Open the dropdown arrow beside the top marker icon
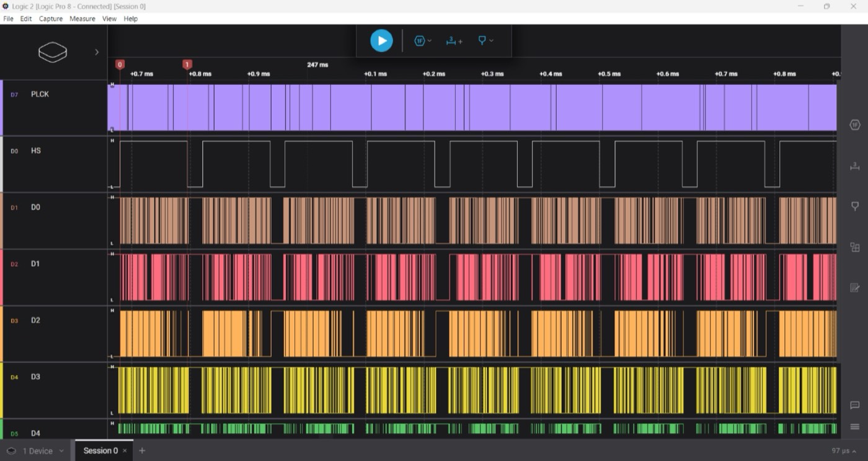 492,41
